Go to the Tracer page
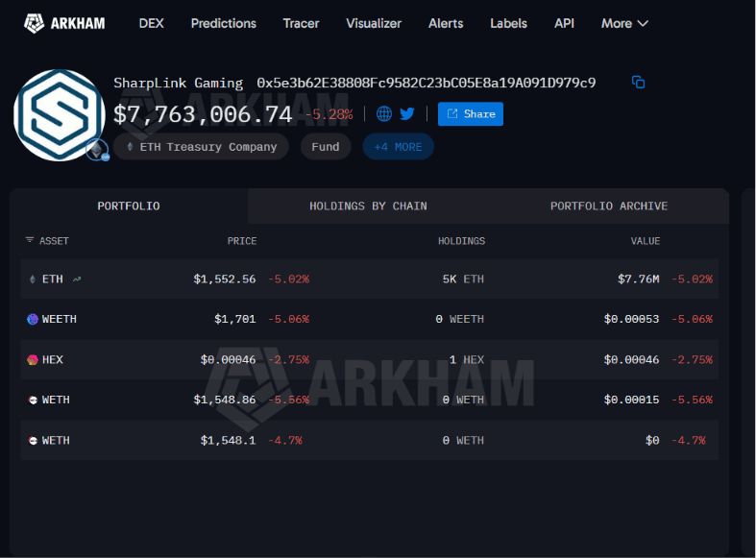 click(x=301, y=23)
